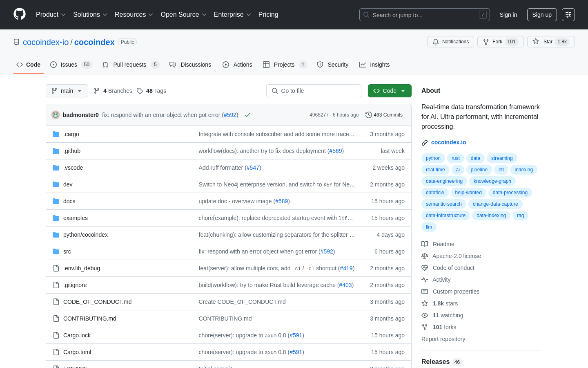Open the Actions tab
588x368 pixels.
[237, 65]
